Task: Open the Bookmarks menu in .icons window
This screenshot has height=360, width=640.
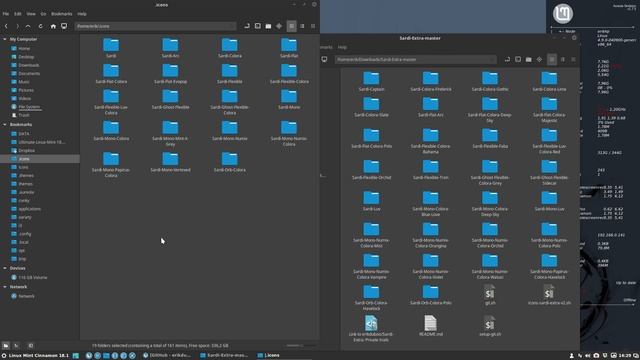Action: click(x=62, y=14)
